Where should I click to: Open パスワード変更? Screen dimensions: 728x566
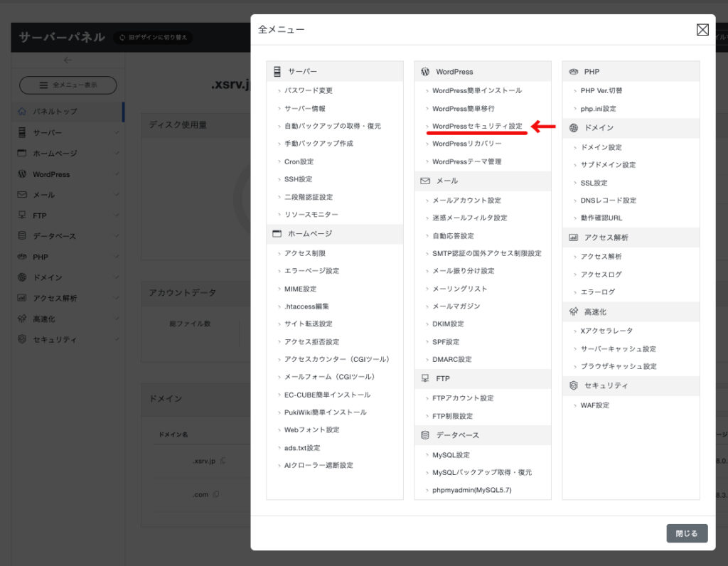tap(309, 90)
